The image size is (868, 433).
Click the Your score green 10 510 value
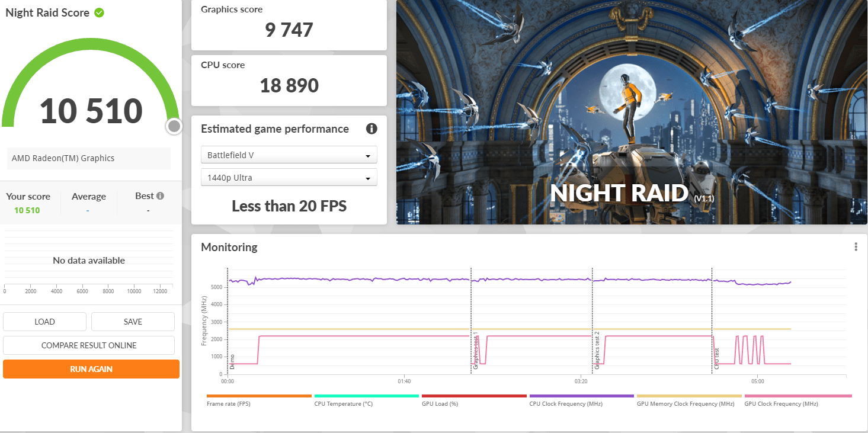(27, 210)
